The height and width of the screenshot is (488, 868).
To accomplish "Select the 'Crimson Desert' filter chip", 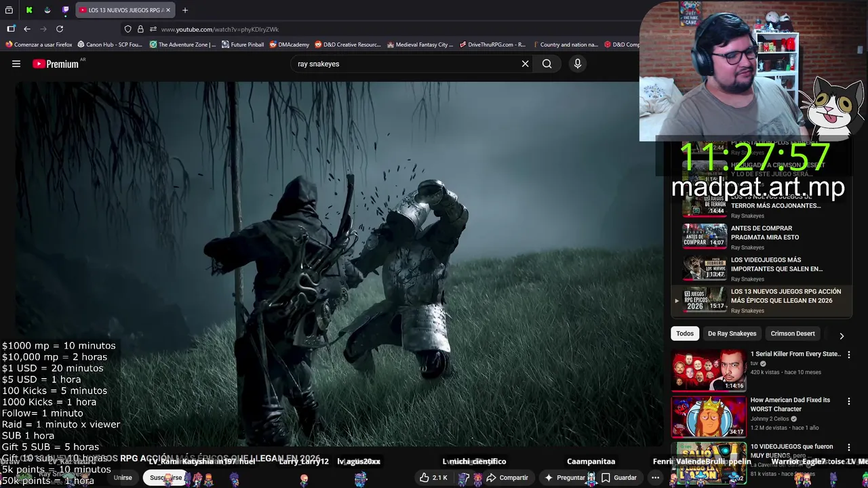I will [x=793, y=333].
